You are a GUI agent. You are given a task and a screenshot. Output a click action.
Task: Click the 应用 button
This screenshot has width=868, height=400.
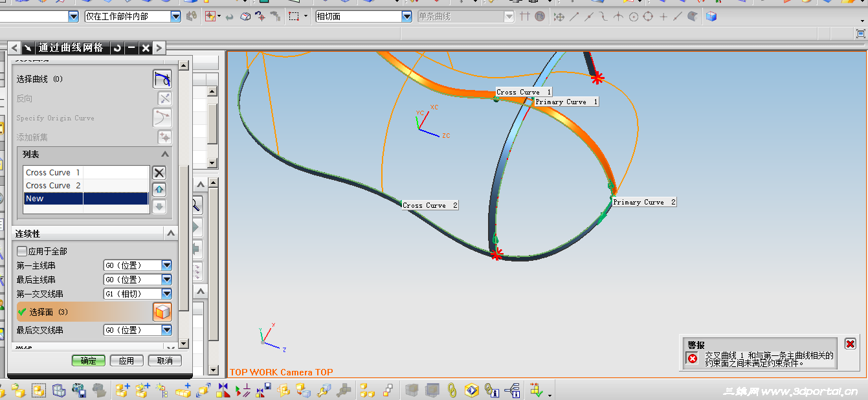126,361
